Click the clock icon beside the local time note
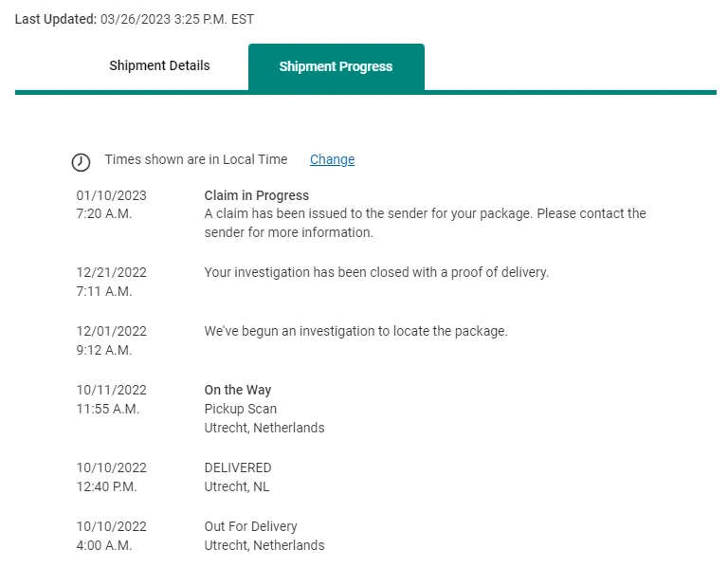This screenshot has width=728, height=568. pos(82,162)
